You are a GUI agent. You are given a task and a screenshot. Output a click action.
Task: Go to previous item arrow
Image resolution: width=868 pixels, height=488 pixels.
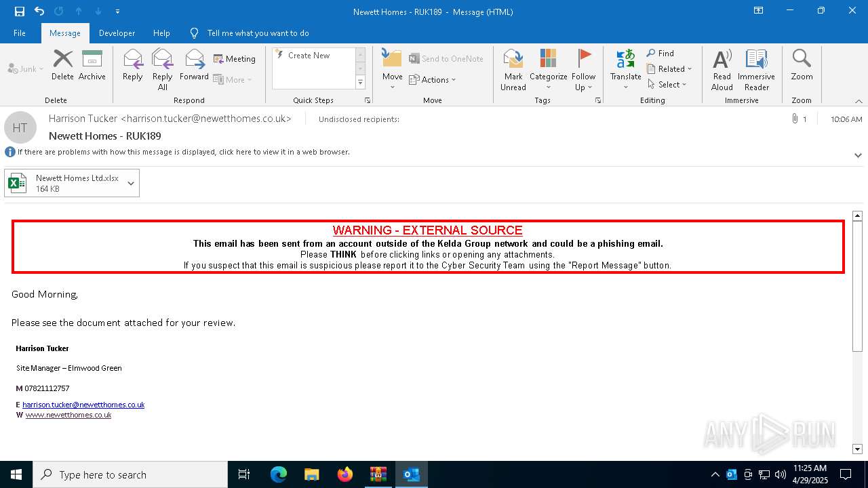[79, 12]
